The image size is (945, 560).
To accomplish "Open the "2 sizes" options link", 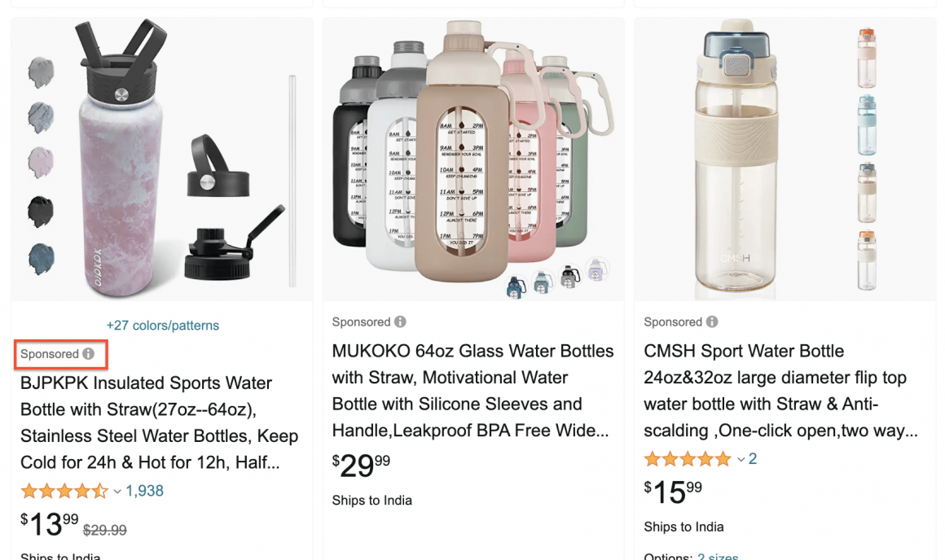I will coord(717,556).
